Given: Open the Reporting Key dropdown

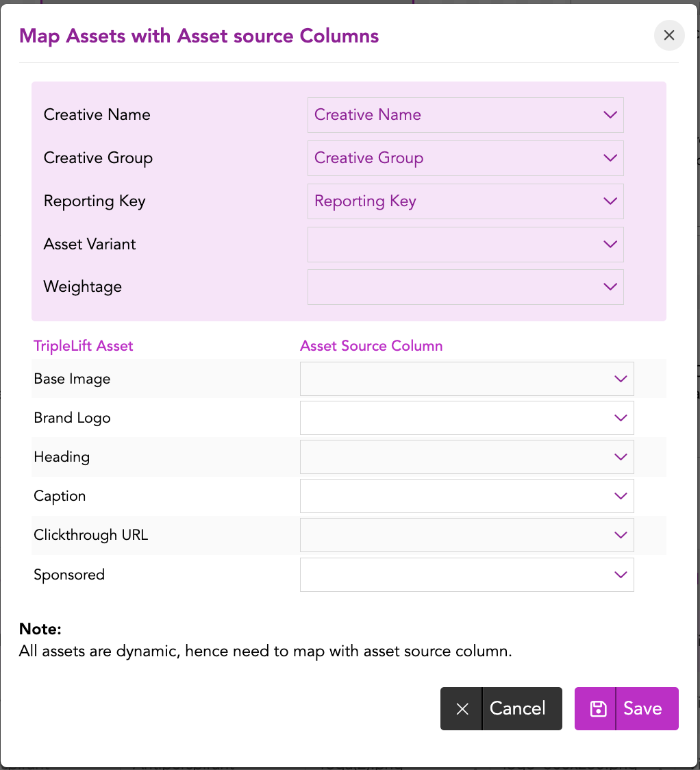Looking at the screenshot, I should coord(465,201).
